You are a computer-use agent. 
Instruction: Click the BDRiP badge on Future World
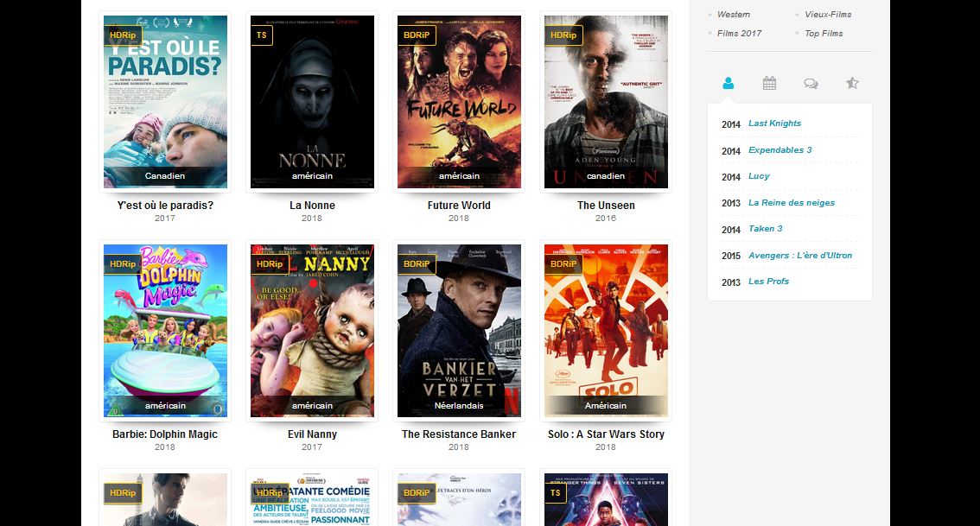click(x=417, y=35)
